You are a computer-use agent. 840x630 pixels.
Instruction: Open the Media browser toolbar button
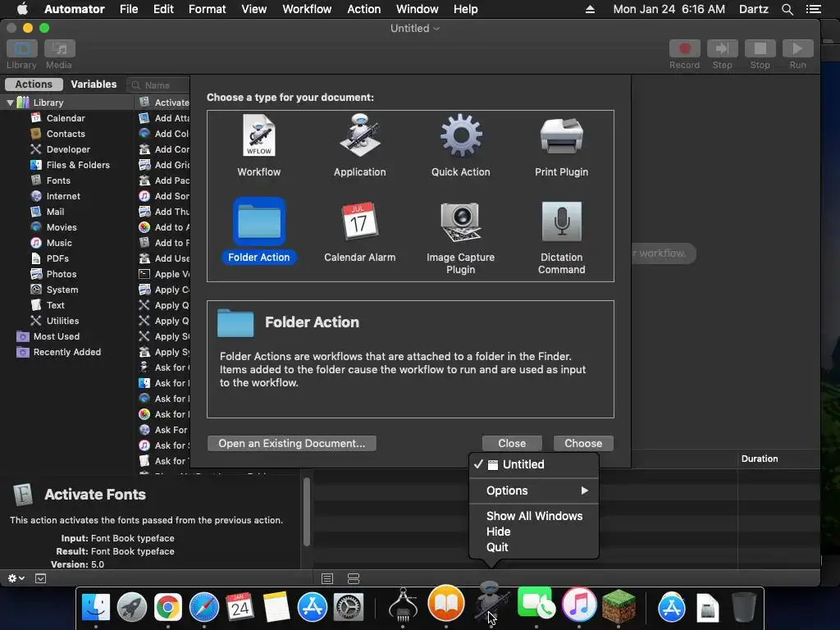[x=59, y=49]
